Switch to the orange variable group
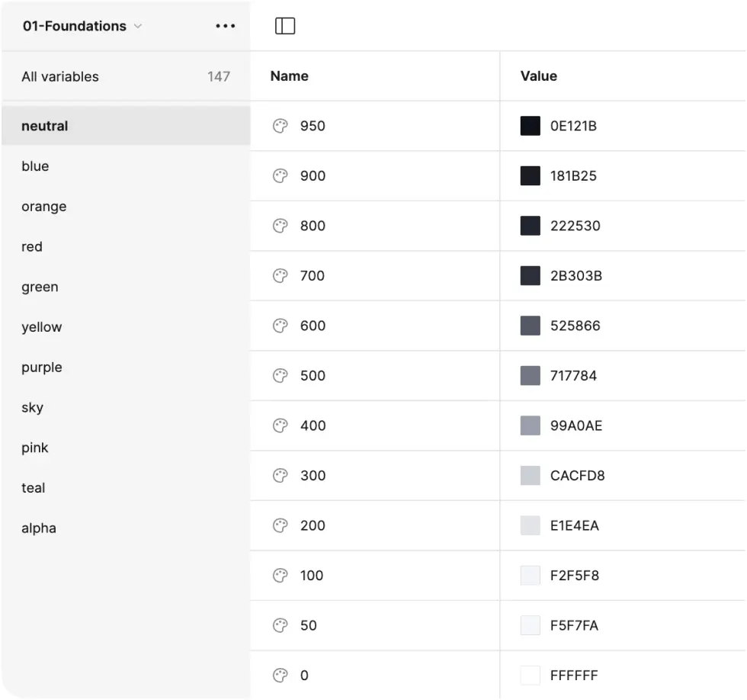 [43, 207]
